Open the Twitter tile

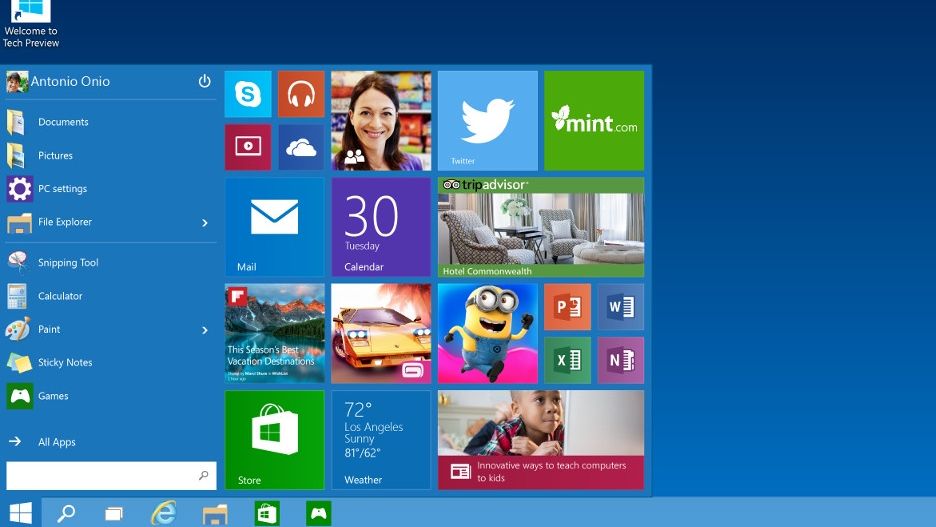[x=488, y=121]
